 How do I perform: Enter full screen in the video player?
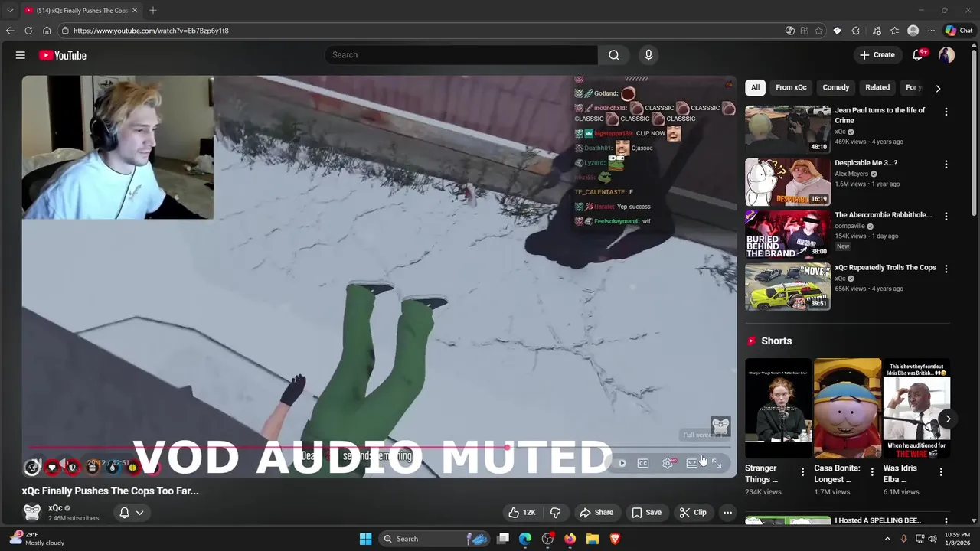tap(717, 463)
